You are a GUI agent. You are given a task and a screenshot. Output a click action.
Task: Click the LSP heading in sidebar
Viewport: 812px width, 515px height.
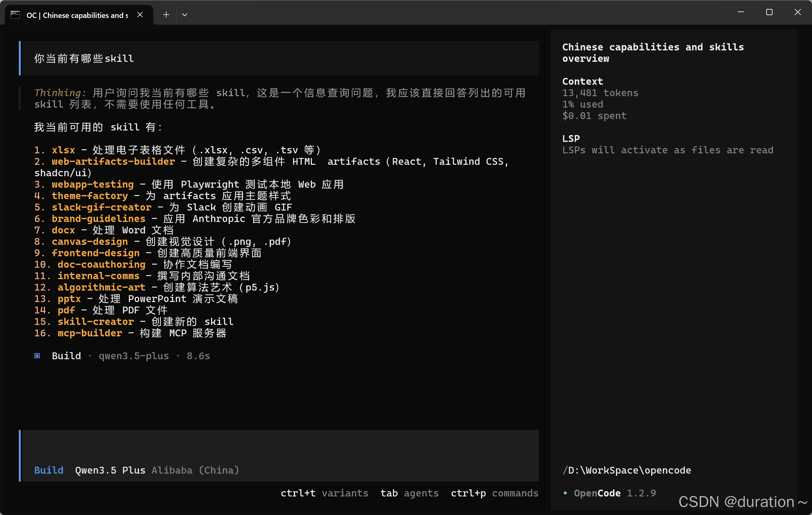pyautogui.click(x=570, y=138)
